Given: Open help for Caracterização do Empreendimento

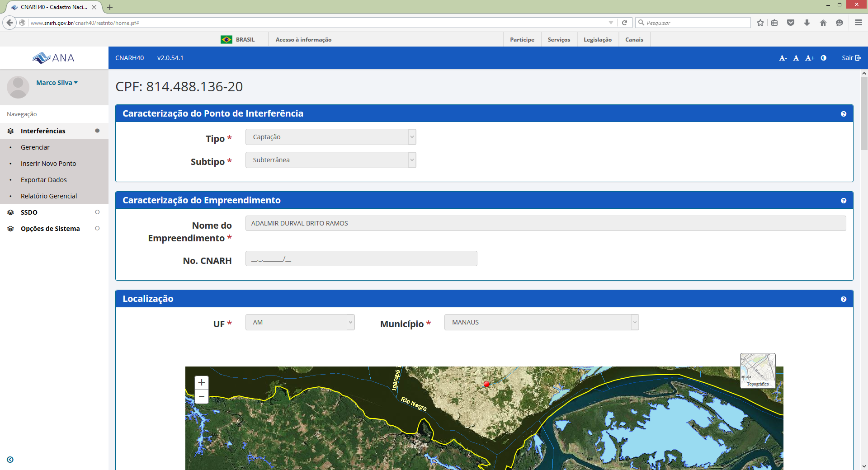Looking at the screenshot, I should [844, 201].
